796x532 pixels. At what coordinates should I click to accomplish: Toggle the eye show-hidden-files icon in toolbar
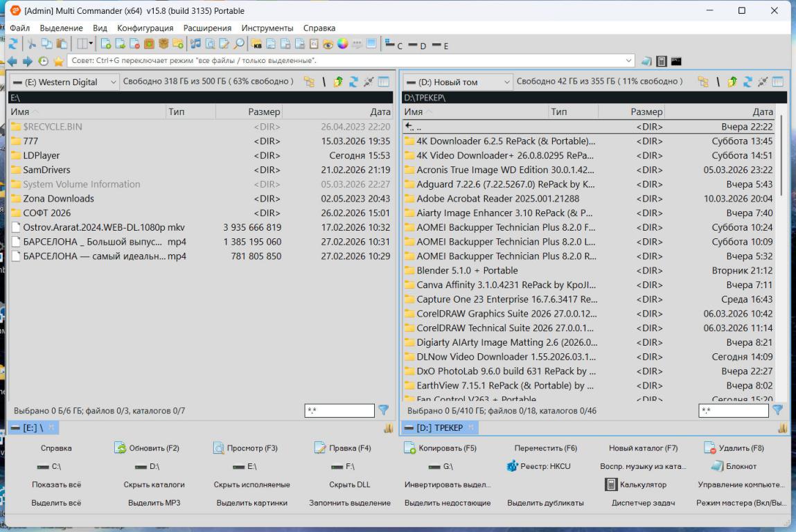pyautogui.click(x=328, y=44)
